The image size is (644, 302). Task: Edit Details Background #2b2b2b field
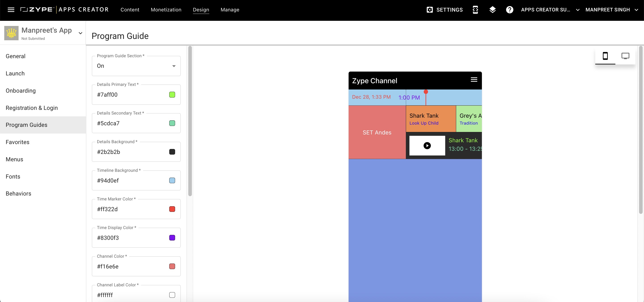(x=136, y=152)
